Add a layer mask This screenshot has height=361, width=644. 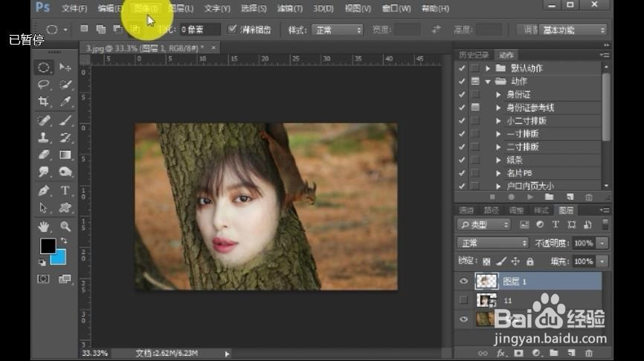[518, 353]
